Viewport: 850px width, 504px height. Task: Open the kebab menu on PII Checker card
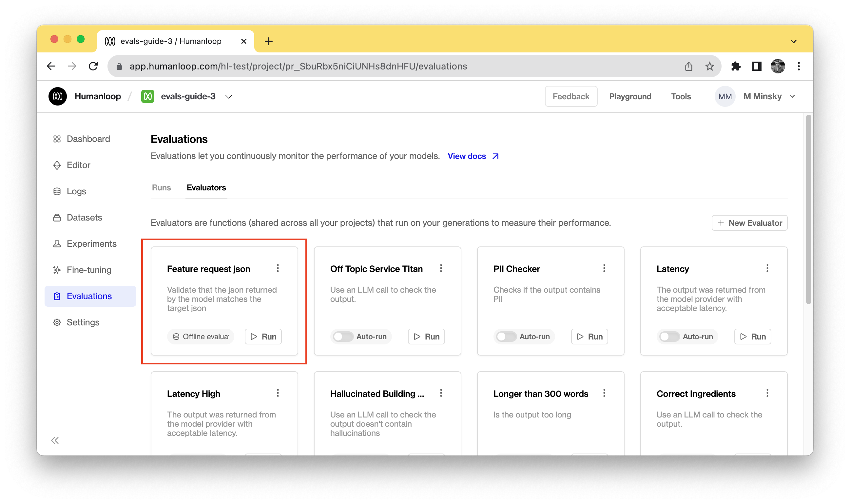click(x=604, y=268)
